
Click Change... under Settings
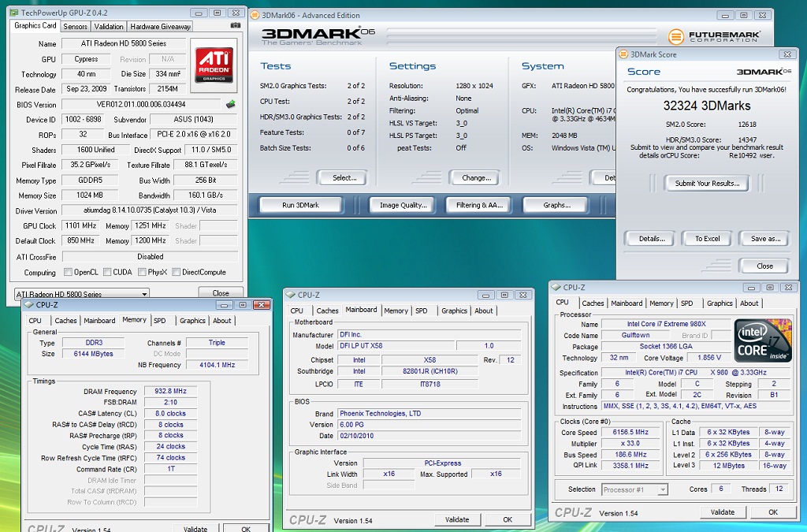click(476, 177)
